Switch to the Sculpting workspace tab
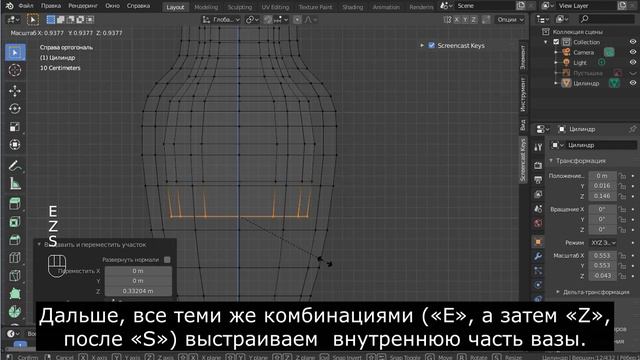This screenshot has width=640, height=360. coord(240,7)
